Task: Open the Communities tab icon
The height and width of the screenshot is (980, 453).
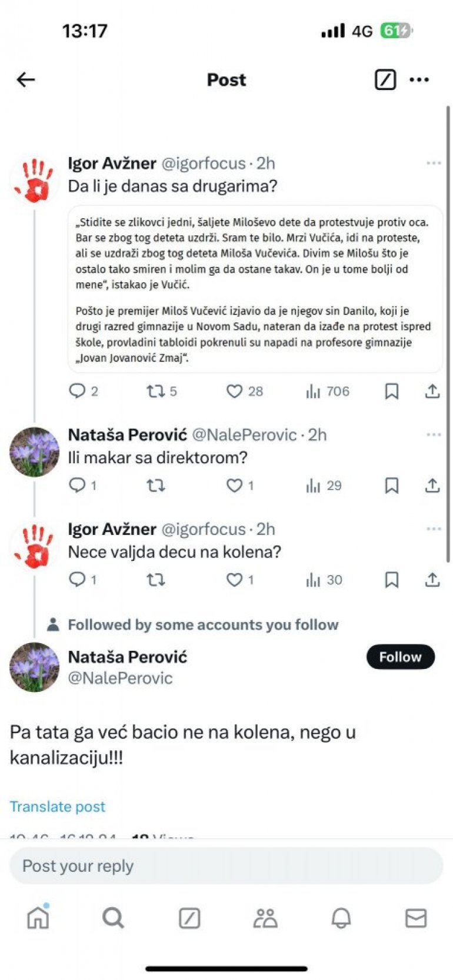Action: click(x=265, y=918)
